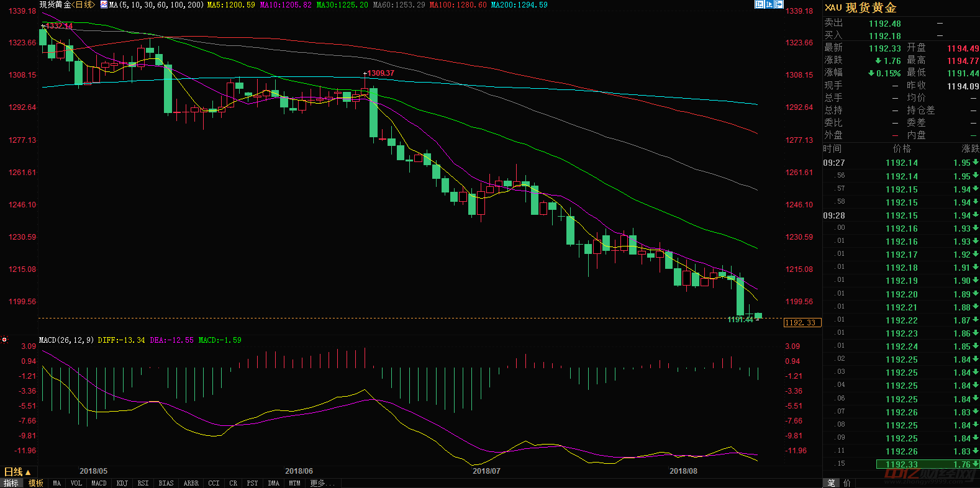Click the 1309.37 high marker on chart
Screen dimensions: 980x488
point(381,73)
